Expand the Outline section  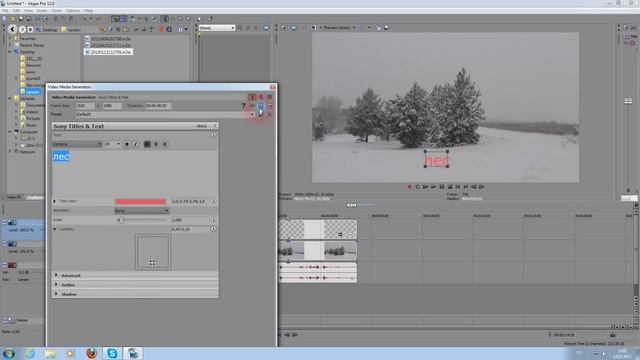[x=56, y=284]
